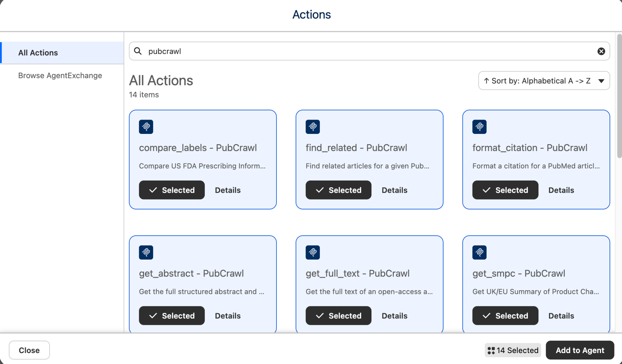
Task: Click the find_related - PubCrawl title
Action: pos(356,148)
